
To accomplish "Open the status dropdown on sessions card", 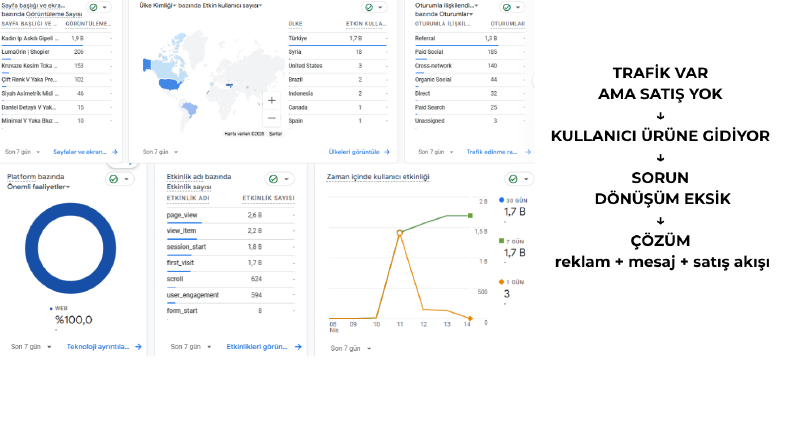I will [518, 8].
